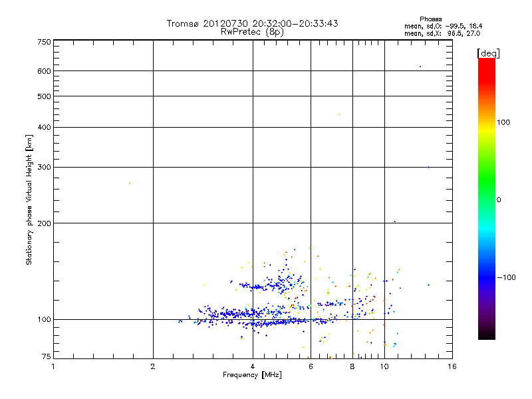
Task: Click the x-axis tick label '8'
Action: coord(352,366)
